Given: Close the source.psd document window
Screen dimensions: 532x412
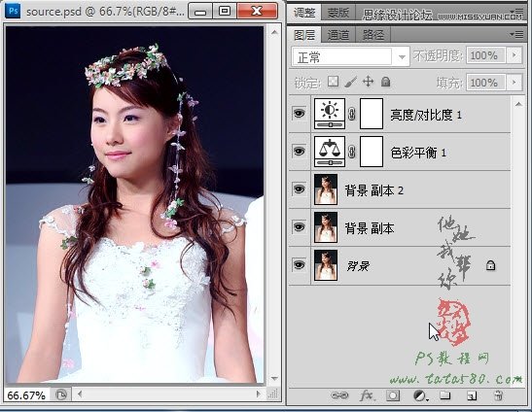Looking at the screenshot, I should tap(257, 12).
